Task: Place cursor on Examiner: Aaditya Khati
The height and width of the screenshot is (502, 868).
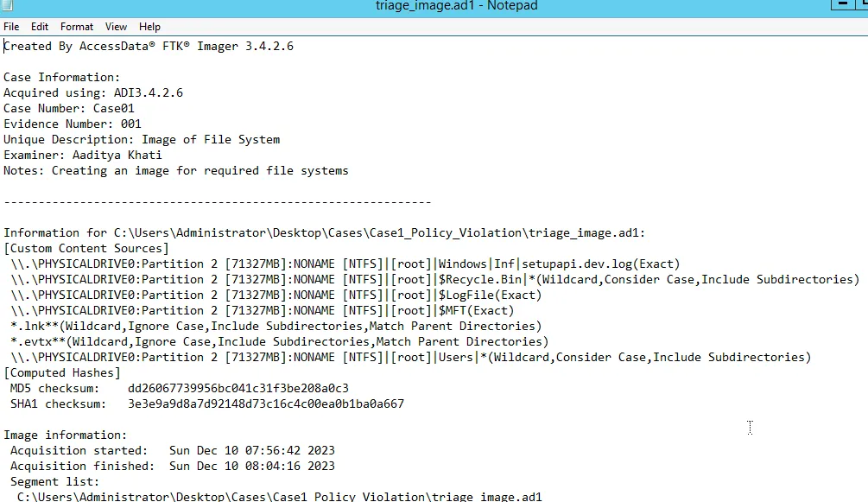Action: coord(83,155)
